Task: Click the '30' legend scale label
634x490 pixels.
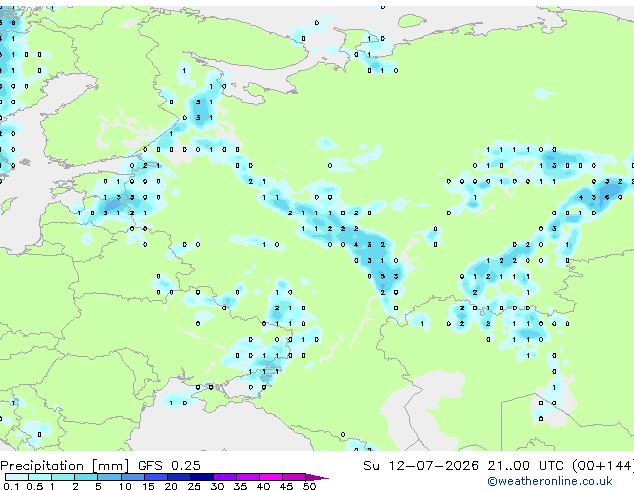Action: pos(217,486)
